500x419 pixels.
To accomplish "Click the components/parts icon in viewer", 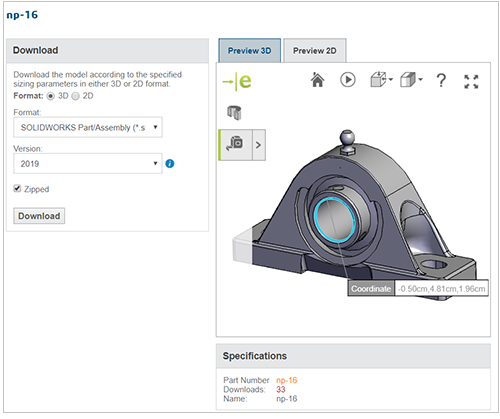I will (234, 113).
